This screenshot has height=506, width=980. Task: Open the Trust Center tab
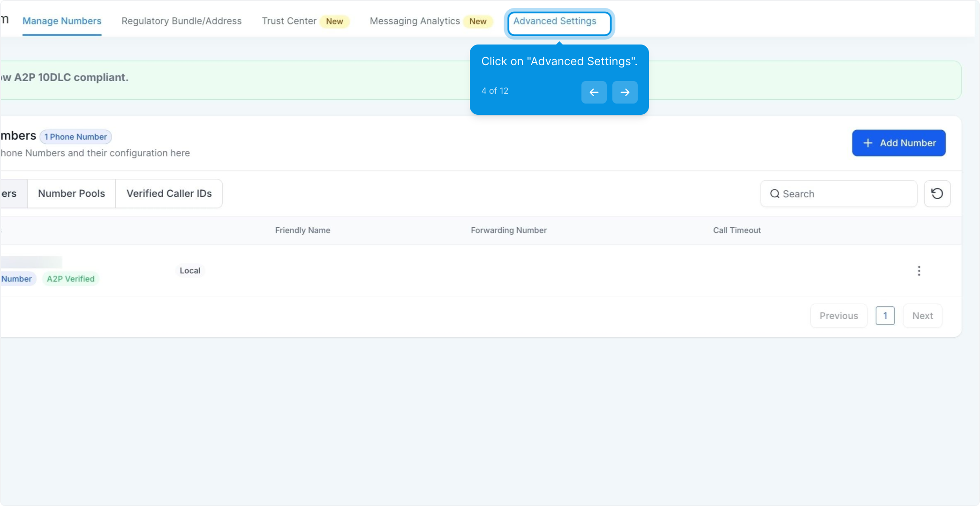tap(289, 21)
